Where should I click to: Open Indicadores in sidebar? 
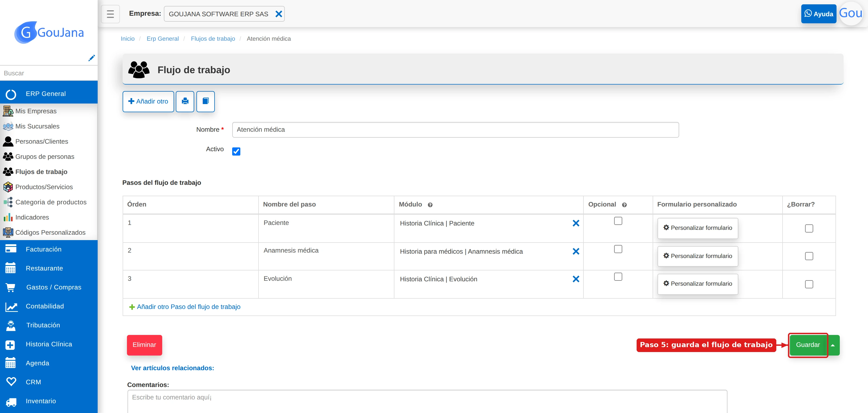pyautogui.click(x=49, y=217)
